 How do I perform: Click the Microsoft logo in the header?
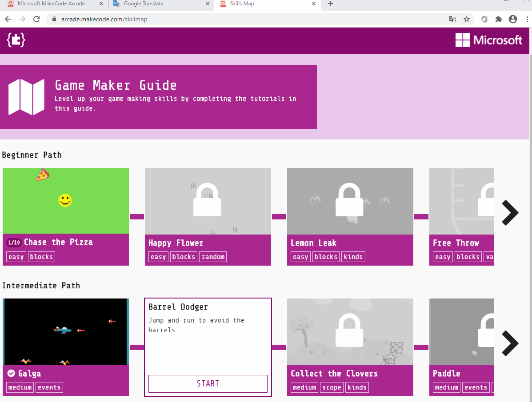point(489,40)
